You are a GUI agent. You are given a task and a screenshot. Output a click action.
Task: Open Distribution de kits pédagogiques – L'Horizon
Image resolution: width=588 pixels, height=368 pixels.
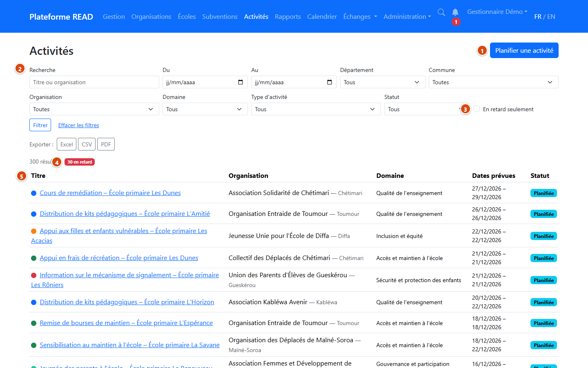tap(127, 302)
